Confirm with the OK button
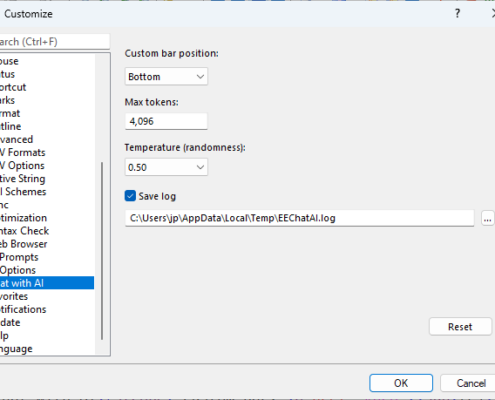 pos(401,383)
